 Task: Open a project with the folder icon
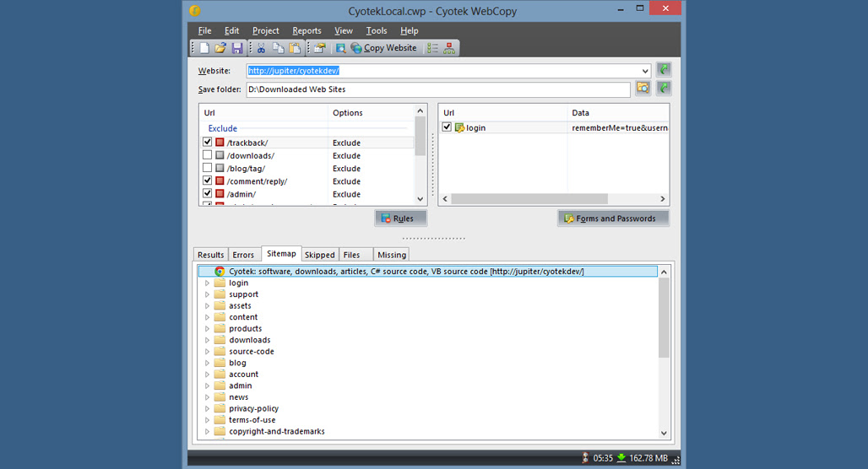coord(220,48)
